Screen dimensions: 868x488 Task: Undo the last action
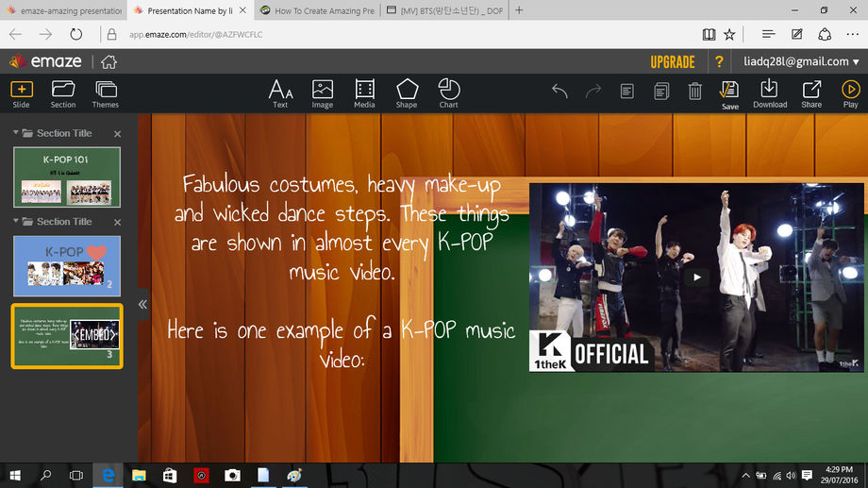559,91
